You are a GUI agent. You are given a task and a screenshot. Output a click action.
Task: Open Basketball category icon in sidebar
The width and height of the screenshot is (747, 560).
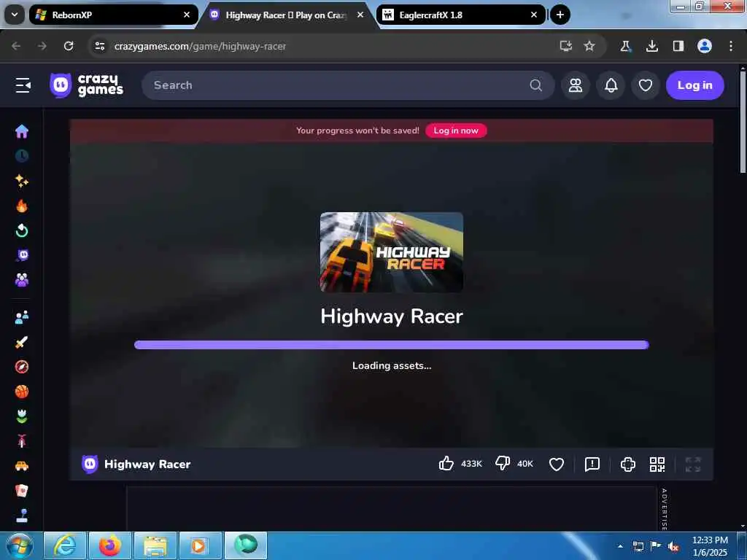(21, 392)
